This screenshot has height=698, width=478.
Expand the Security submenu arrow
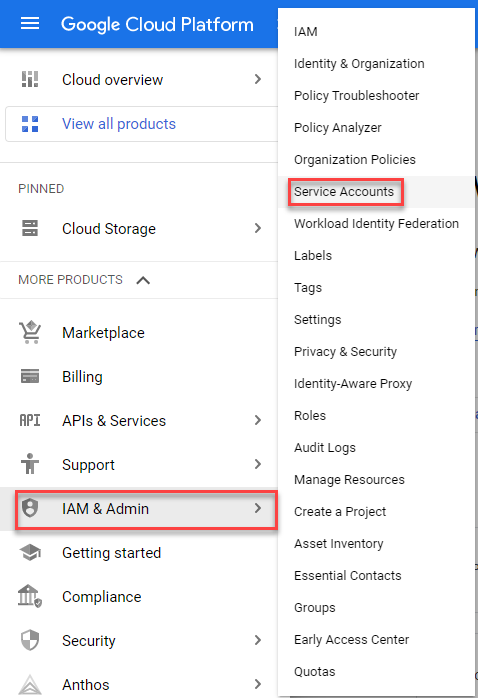[x=258, y=640]
